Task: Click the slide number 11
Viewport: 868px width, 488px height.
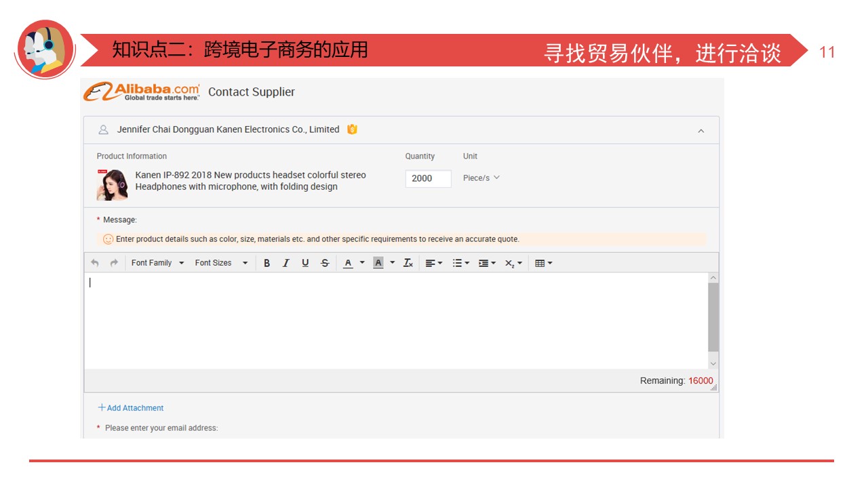Action: click(827, 52)
